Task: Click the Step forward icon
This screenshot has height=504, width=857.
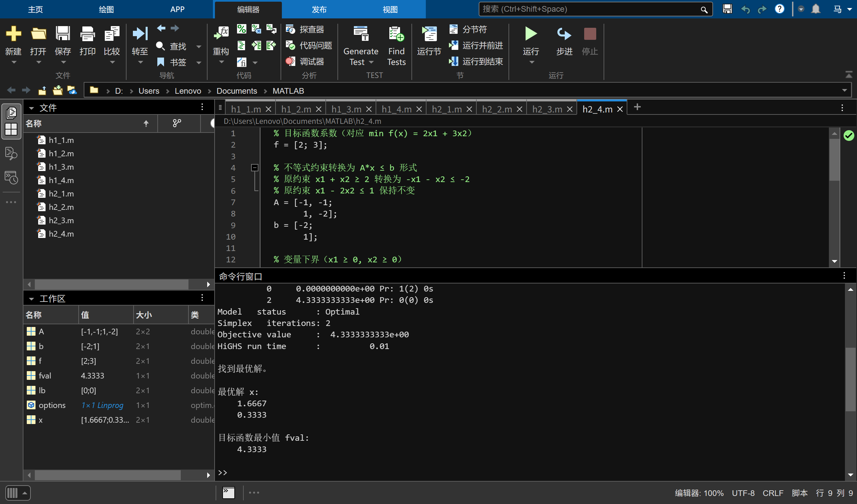Action: click(x=564, y=35)
